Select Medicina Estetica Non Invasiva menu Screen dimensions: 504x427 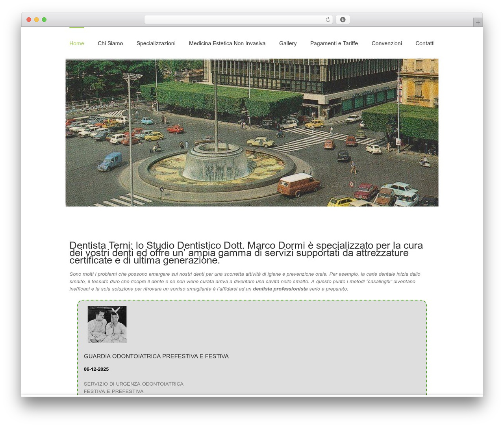pos(227,43)
